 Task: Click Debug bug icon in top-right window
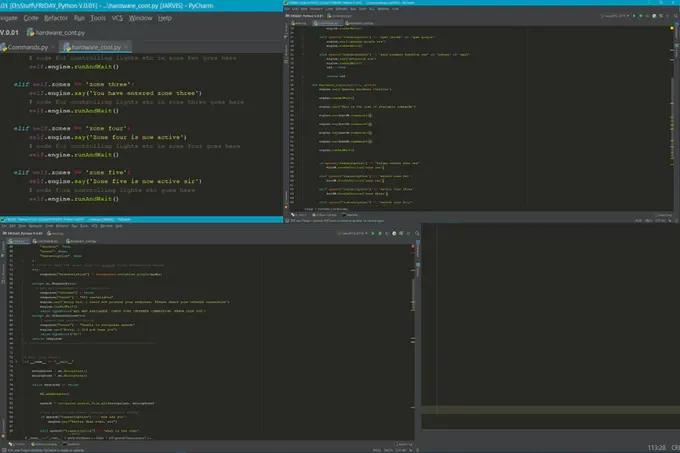[641, 16]
